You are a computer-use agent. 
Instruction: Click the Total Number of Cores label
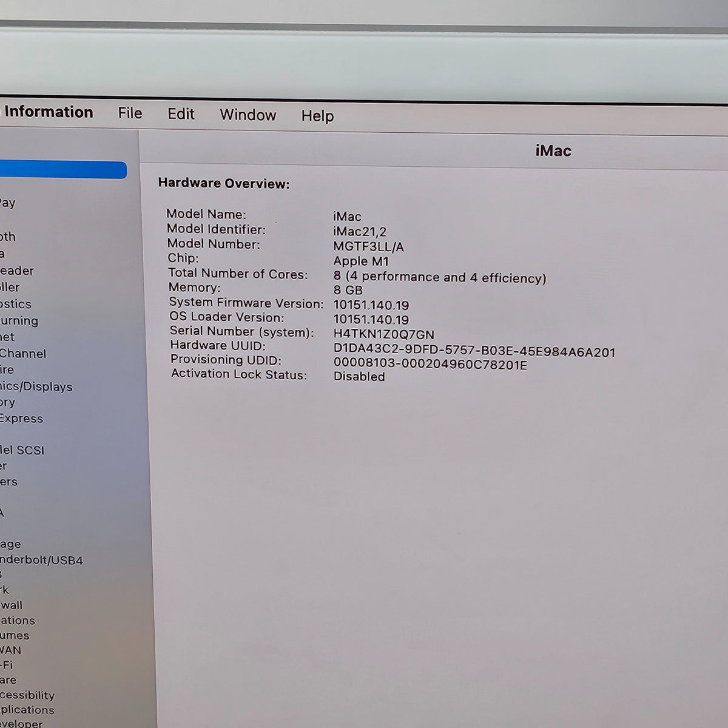click(238, 274)
